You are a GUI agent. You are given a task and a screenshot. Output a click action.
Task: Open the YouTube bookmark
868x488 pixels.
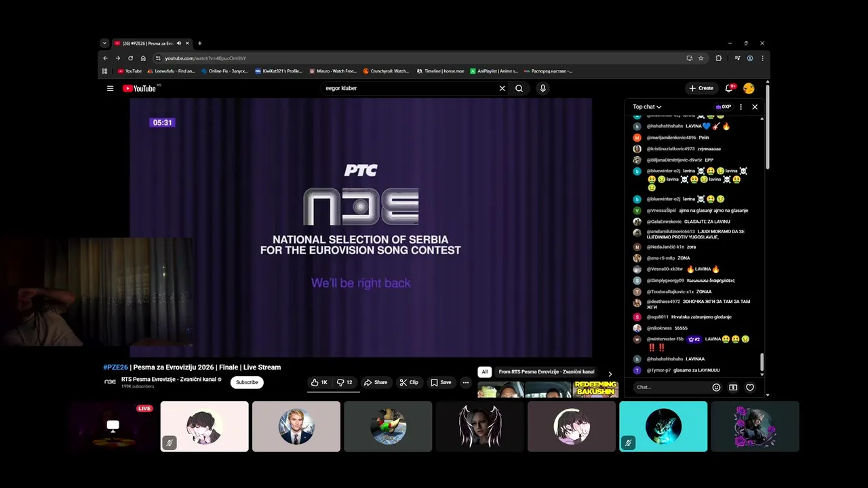tap(130, 70)
